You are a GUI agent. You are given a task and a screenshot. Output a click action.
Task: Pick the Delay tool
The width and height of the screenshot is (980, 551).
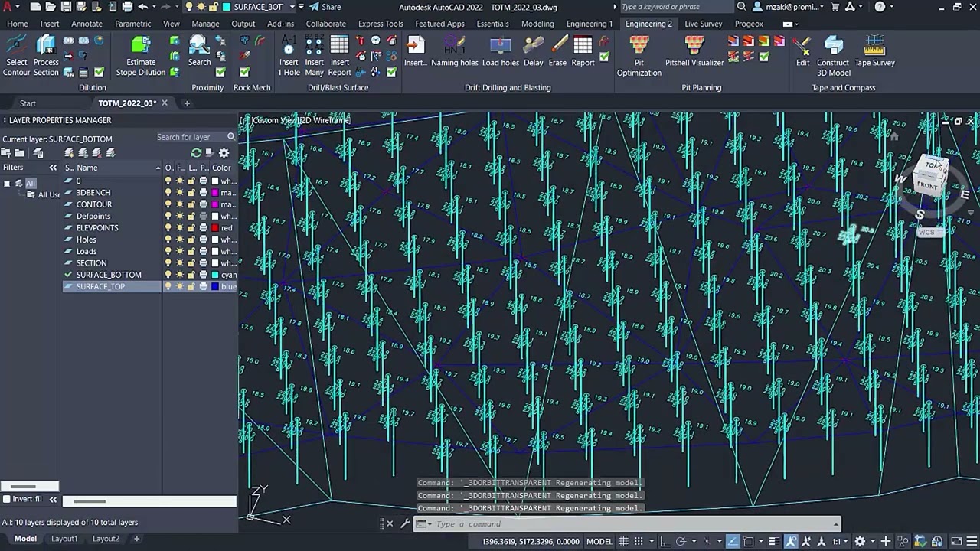534,51
